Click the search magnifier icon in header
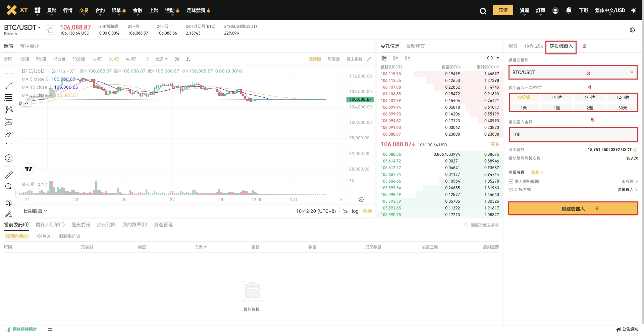 pos(483,11)
